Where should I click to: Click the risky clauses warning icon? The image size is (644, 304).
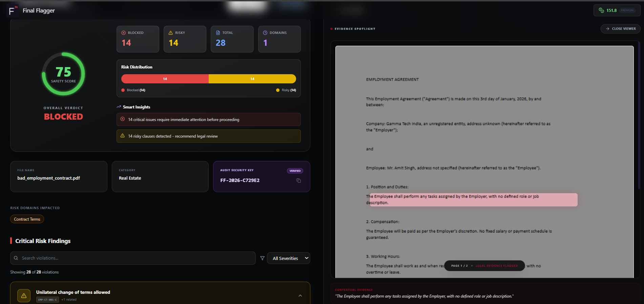(x=123, y=136)
